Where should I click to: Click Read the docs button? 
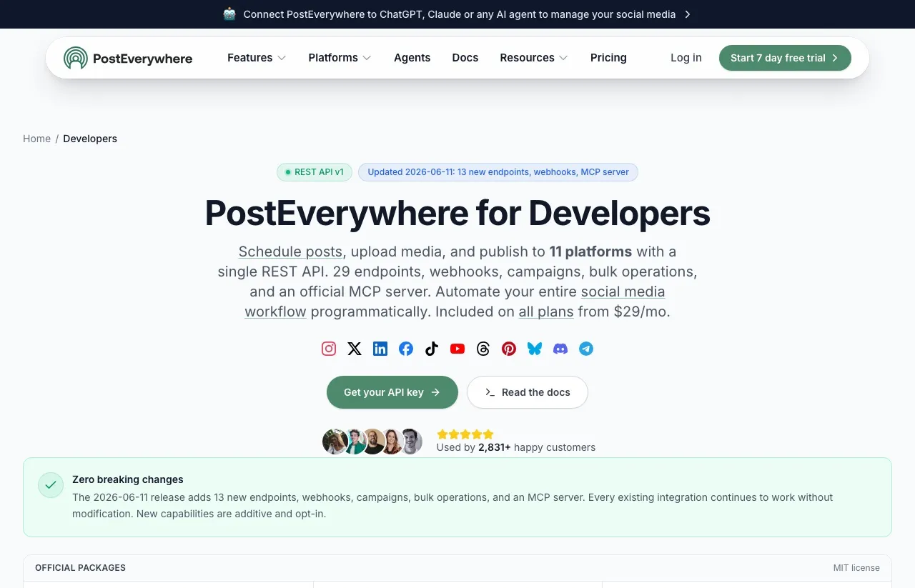click(x=528, y=392)
